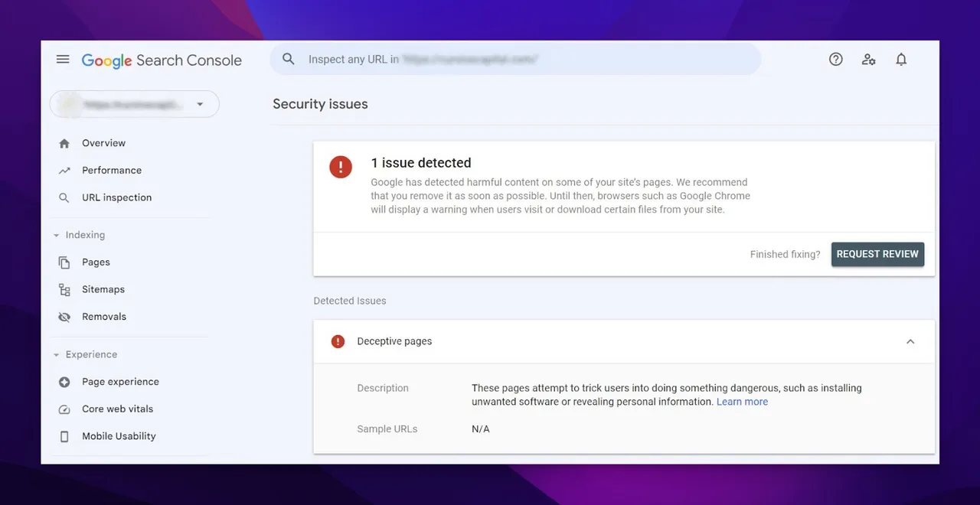Open the hamburger main menu

63,60
